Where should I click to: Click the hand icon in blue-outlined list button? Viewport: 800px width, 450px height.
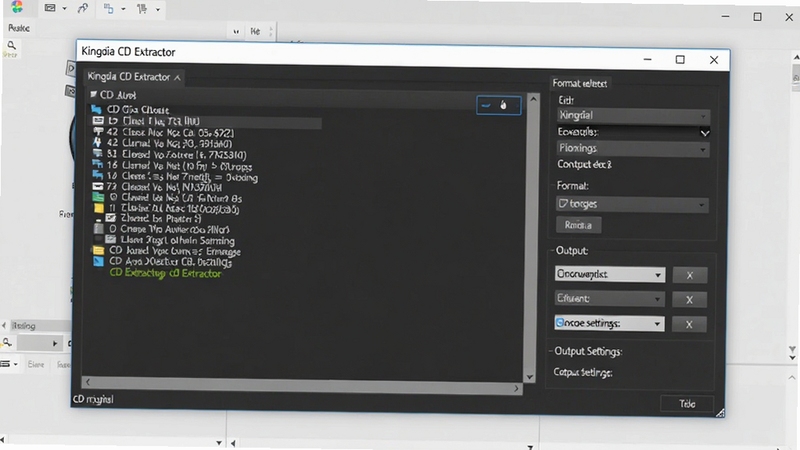tap(504, 105)
